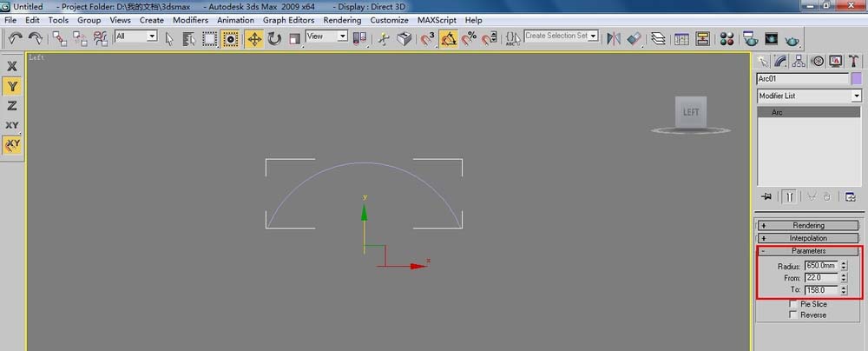This screenshot has height=351, width=868.
Task: Expand the Rendering rollout
Action: (x=808, y=226)
